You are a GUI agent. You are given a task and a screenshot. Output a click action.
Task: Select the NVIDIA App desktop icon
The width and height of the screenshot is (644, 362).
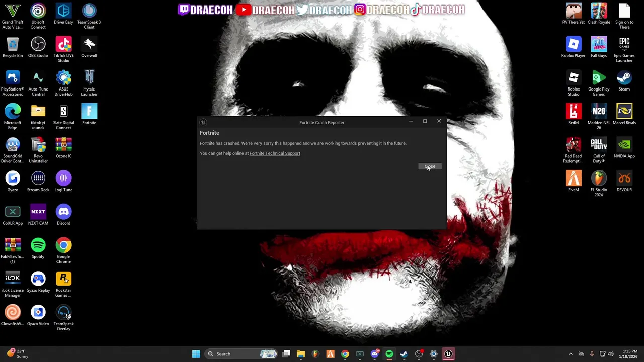[x=624, y=148]
